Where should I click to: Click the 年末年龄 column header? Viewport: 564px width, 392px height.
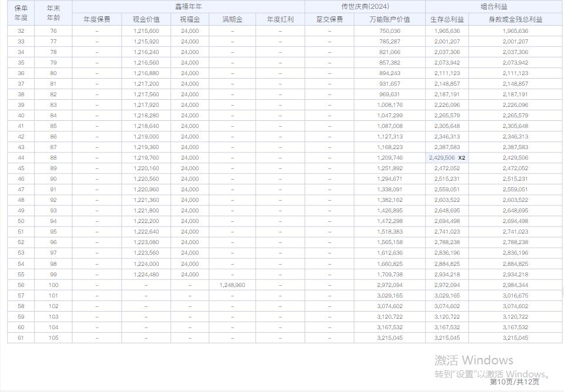click(x=54, y=12)
